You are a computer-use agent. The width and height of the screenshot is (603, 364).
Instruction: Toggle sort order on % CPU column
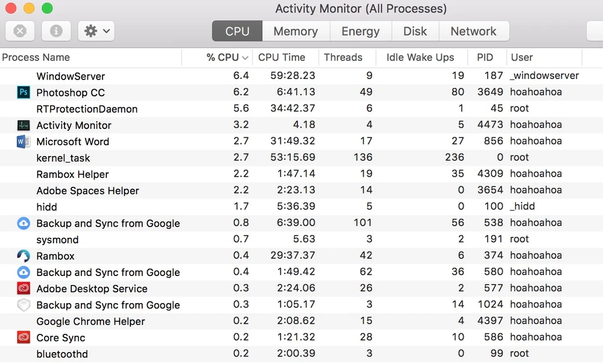227,58
